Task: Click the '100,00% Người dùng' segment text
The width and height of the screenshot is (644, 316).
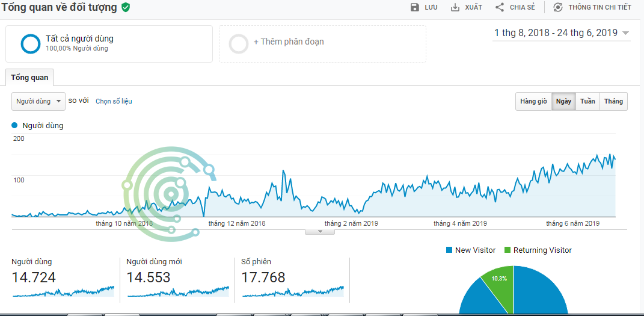Action: point(77,49)
